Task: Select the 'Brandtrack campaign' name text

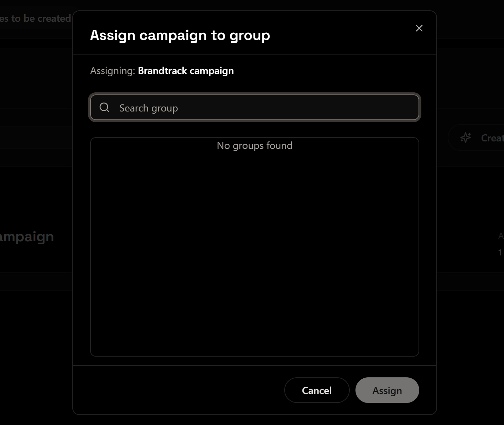Action: [x=186, y=71]
